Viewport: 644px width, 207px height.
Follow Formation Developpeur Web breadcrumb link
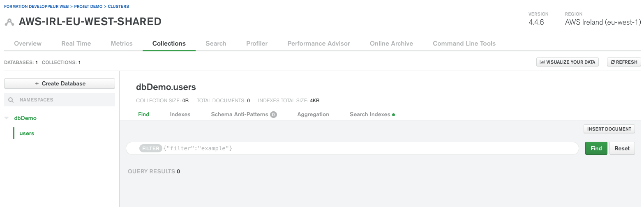(x=36, y=7)
